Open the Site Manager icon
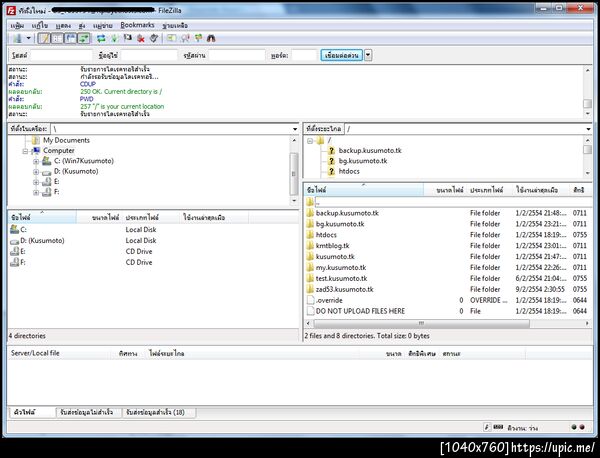 pyautogui.click(x=18, y=38)
